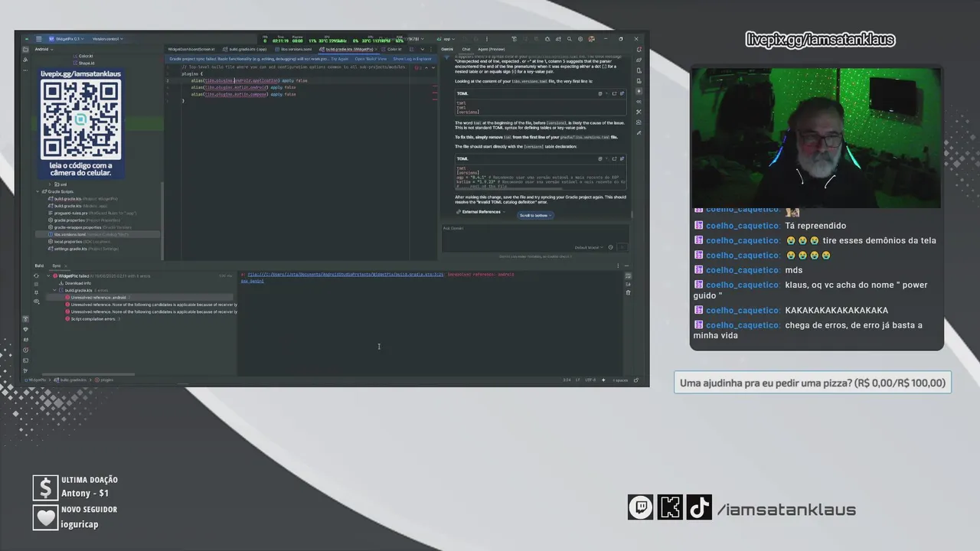Open proguard-rules.pro file
The width and height of the screenshot is (980, 551).
(x=92, y=213)
